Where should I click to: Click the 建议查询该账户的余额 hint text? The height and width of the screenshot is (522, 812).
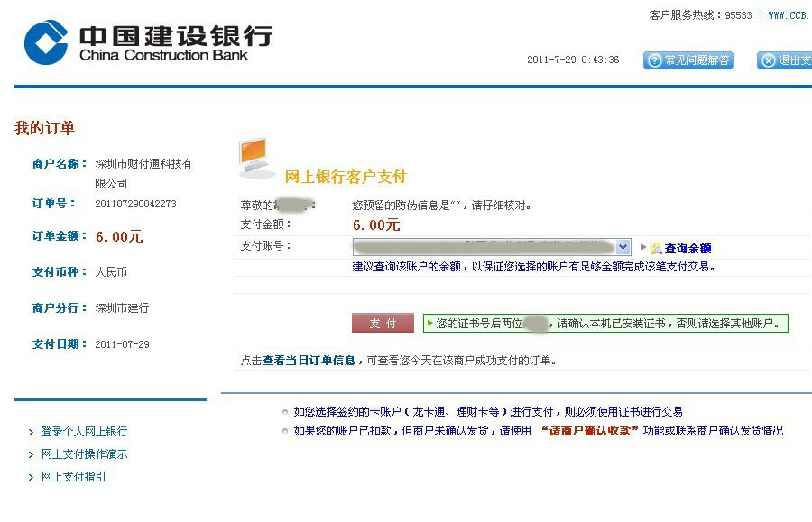(x=533, y=267)
